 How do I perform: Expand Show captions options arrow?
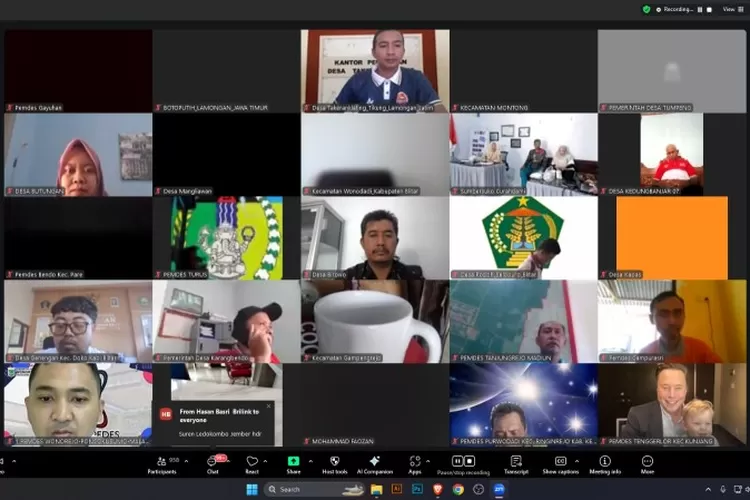pos(577,461)
